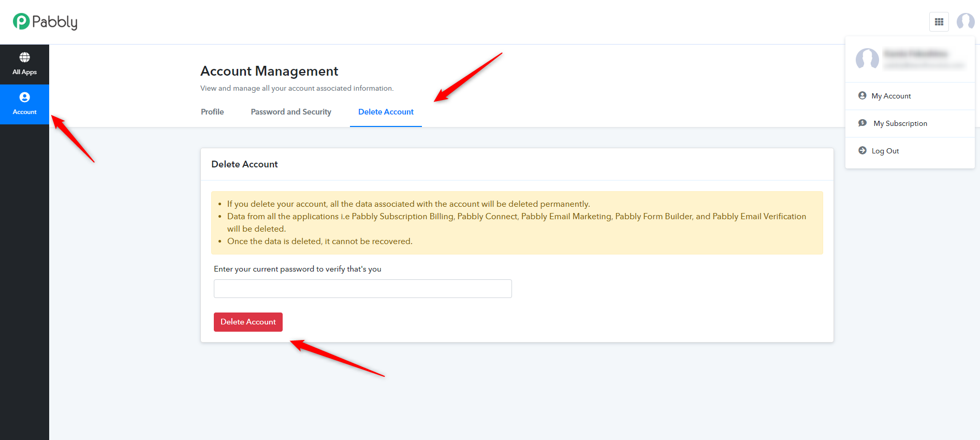Click the profile avatar in the header

966,22
